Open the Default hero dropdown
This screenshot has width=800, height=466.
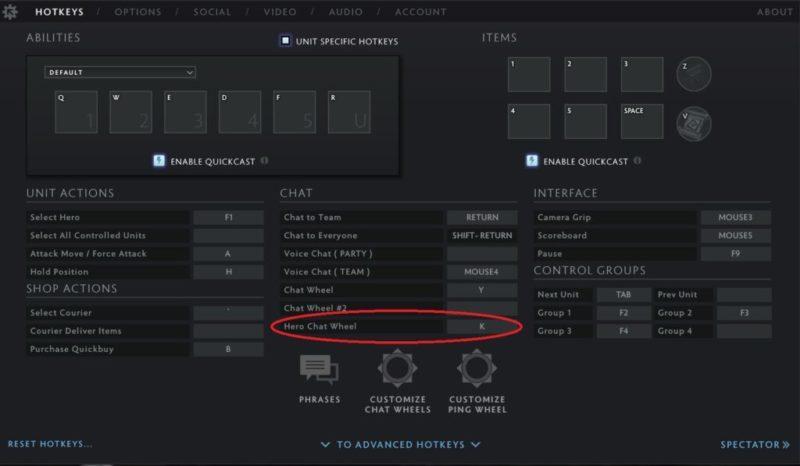click(x=120, y=72)
